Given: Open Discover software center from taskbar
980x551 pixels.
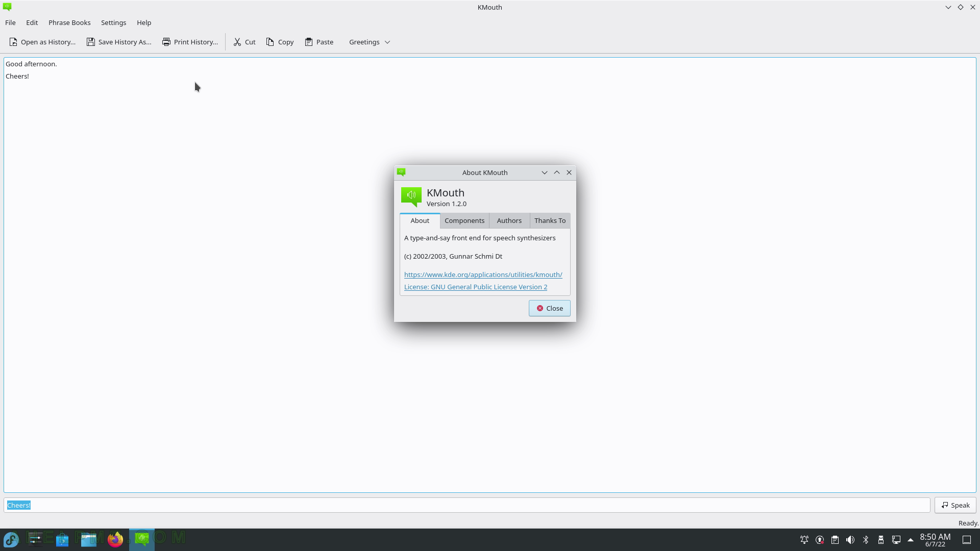Looking at the screenshot, I should (x=62, y=539).
